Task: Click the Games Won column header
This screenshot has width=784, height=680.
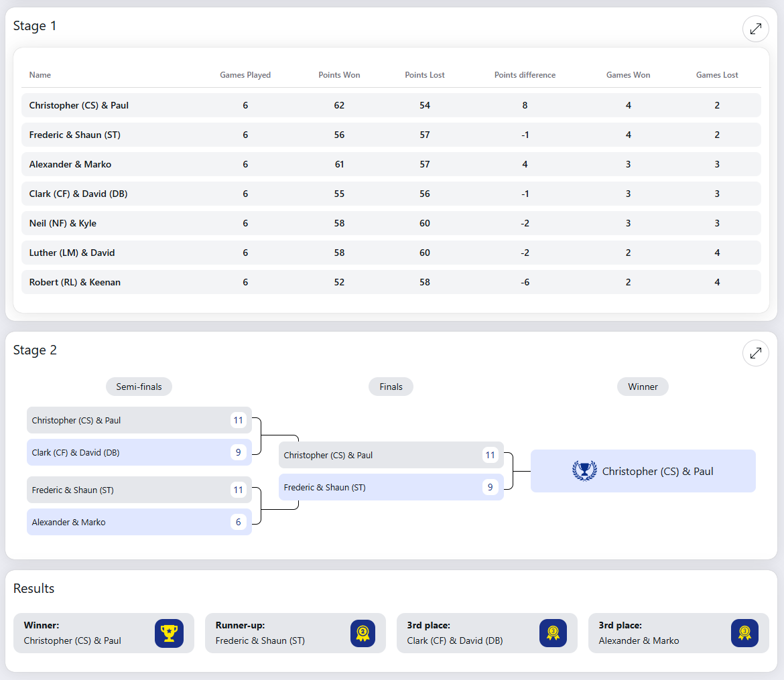Action: [628, 75]
